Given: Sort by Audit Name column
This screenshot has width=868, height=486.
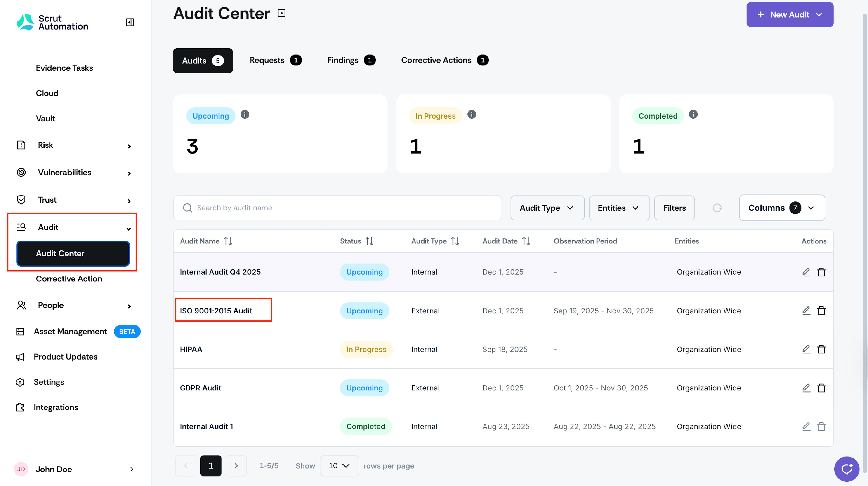Looking at the screenshot, I should [x=228, y=241].
